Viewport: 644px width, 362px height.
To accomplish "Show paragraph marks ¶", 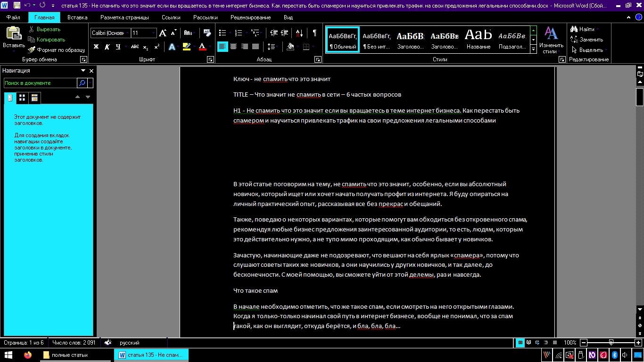I will click(314, 33).
